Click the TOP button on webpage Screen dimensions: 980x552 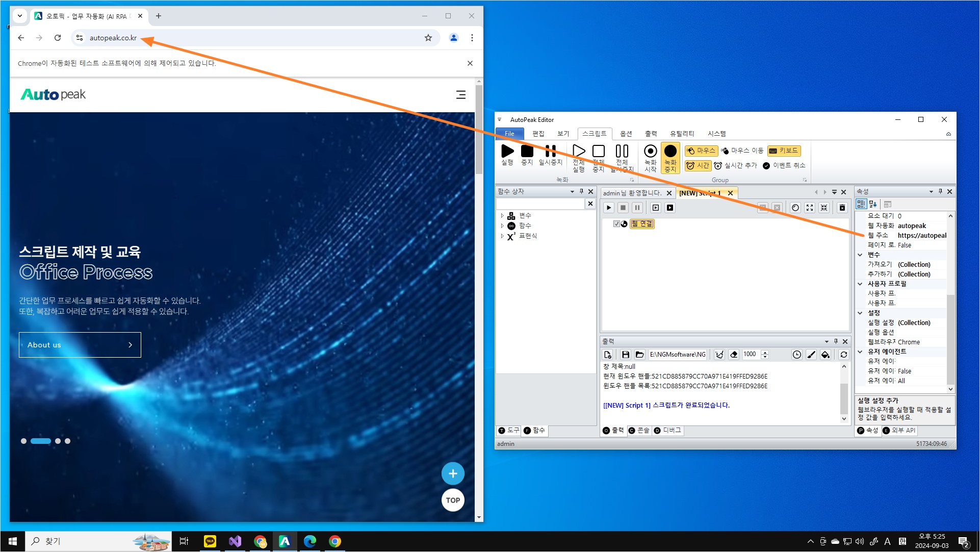[453, 500]
